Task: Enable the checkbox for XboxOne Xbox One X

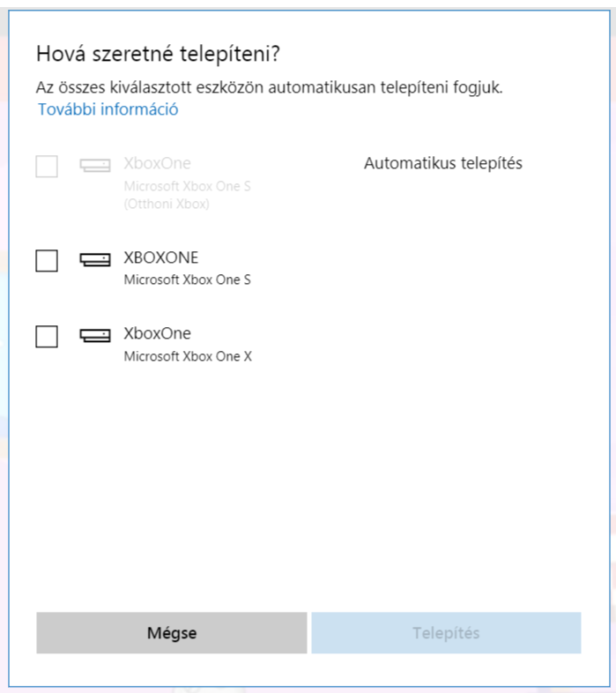Action: (x=47, y=336)
